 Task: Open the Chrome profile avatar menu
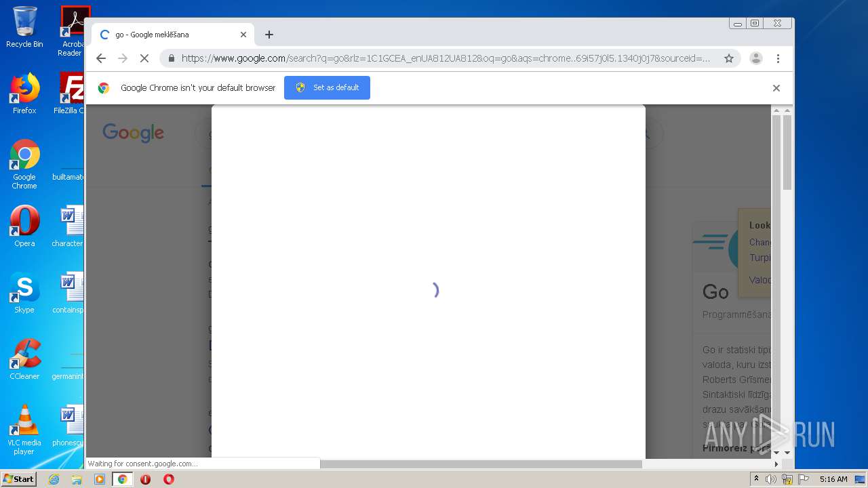click(x=756, y=58)
